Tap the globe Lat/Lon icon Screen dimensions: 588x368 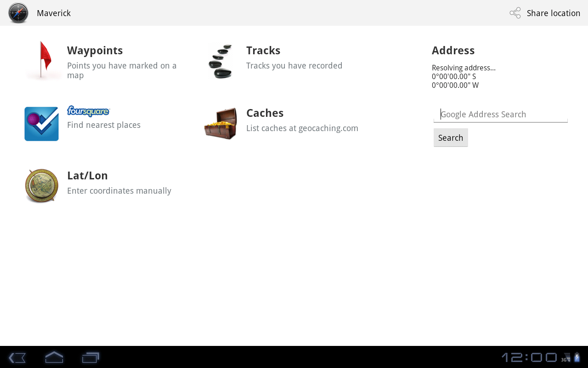click(x=42, y=186)
